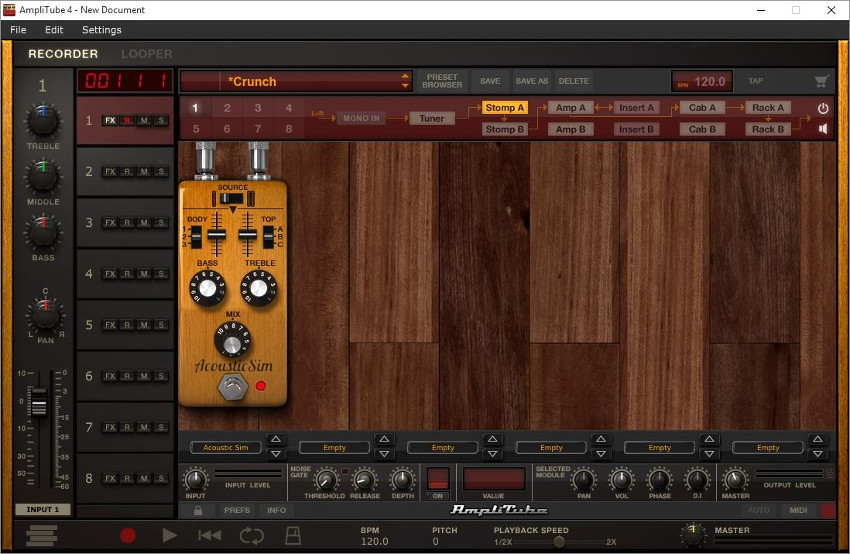Click up arrow beside last stomp slot
Viewport: 850px width, 554px height.
click(818, 439)
